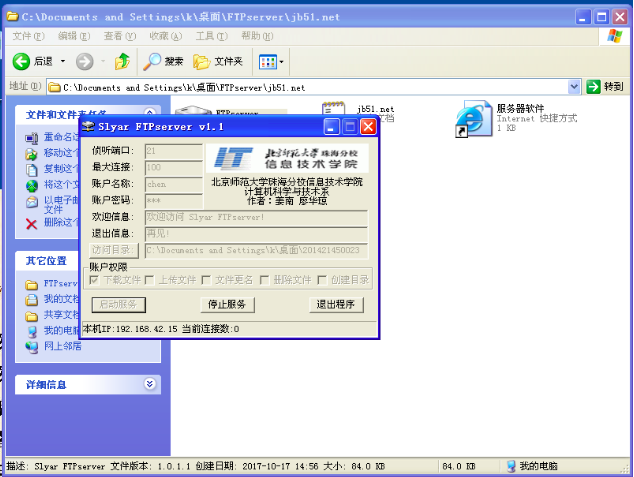Image resolution: width=634 pixels, height=477 pixels.
Task: Click the Forward arrow icon in Explorer toolbar
Action: 85,61
